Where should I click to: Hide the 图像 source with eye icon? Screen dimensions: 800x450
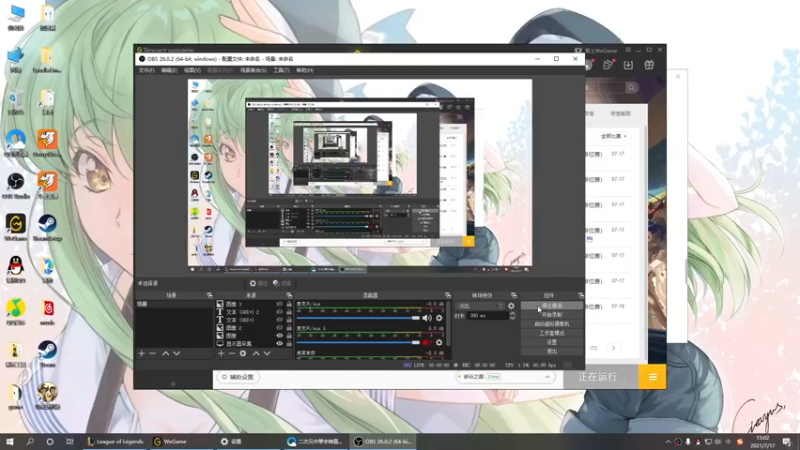tap(279, 336)
